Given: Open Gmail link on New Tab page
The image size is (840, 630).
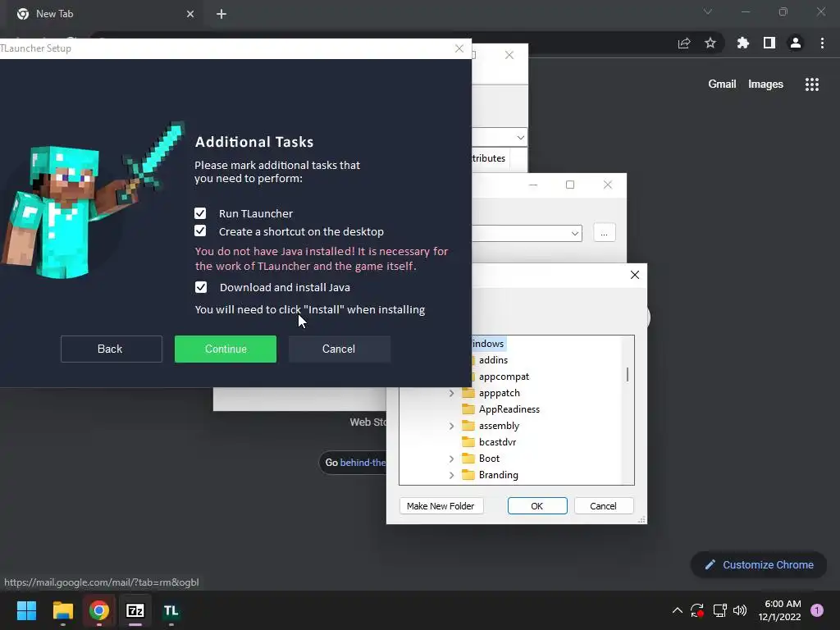Looking at the screenshot, I should (722, 84).
